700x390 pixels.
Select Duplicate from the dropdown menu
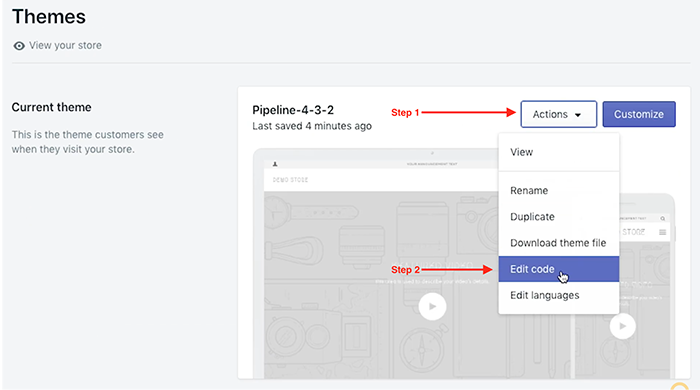pos(558,217)
